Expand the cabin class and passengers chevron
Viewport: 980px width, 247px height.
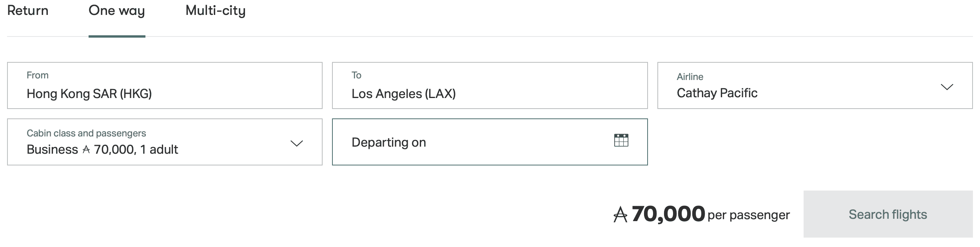pyautogui.click(x=296, y=143)
